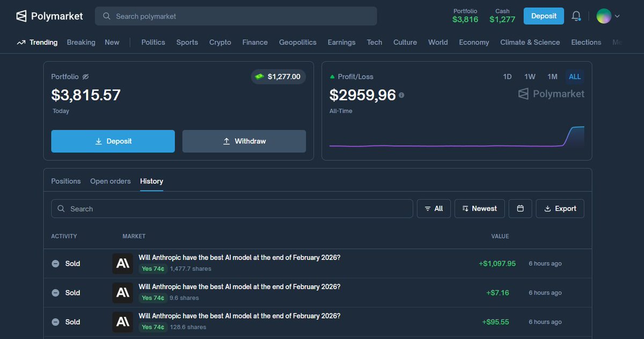Go to the Finance category
The height and width of the screenshot is (339, 644).
[x=255, y=42]
